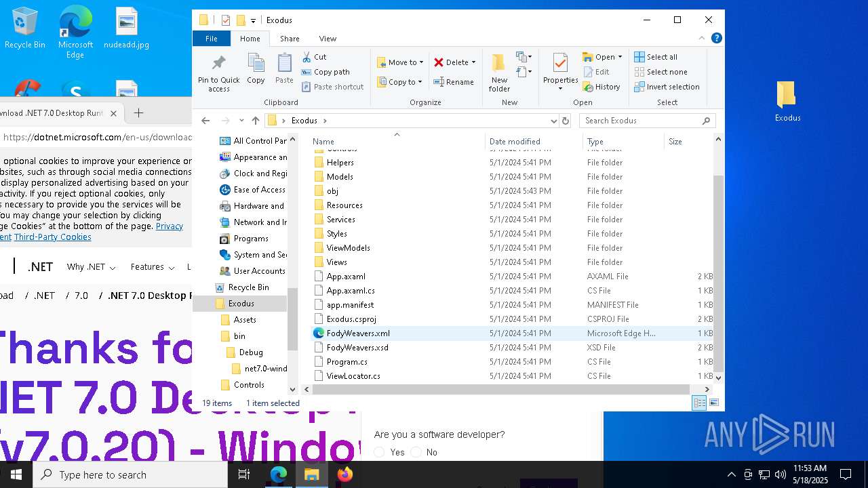868x488 pixels.
Task: Open new browser tab with plus
Action: (x=138, y=113)
